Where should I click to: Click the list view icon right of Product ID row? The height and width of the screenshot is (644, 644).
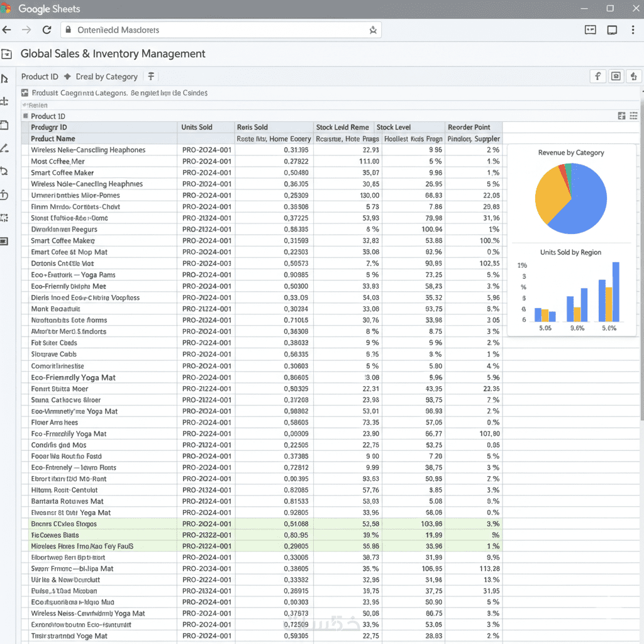634,116
